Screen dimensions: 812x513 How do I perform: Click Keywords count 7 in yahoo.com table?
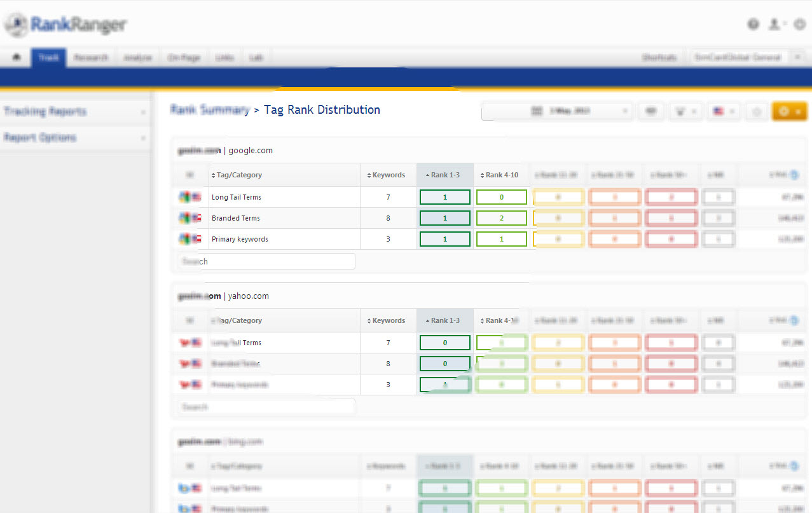click(389, 343)
